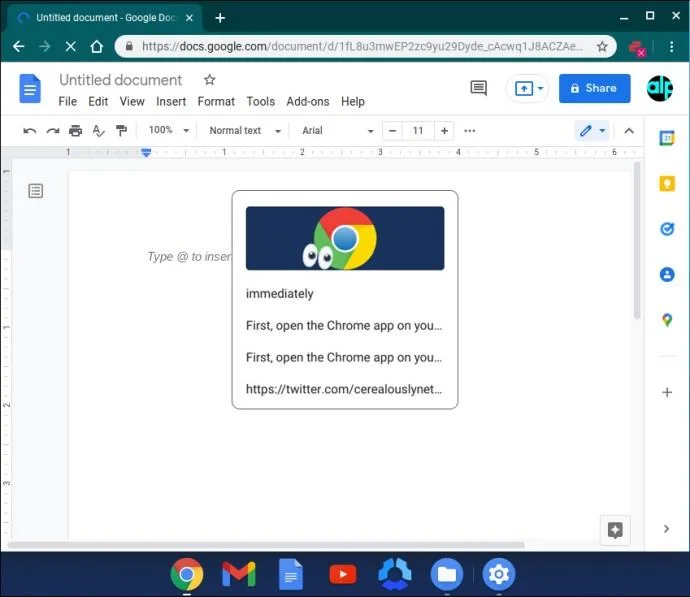Click the left indent marker on ruler
The width and height of the screenshot is (690, 597).
(x=146, y=154)
